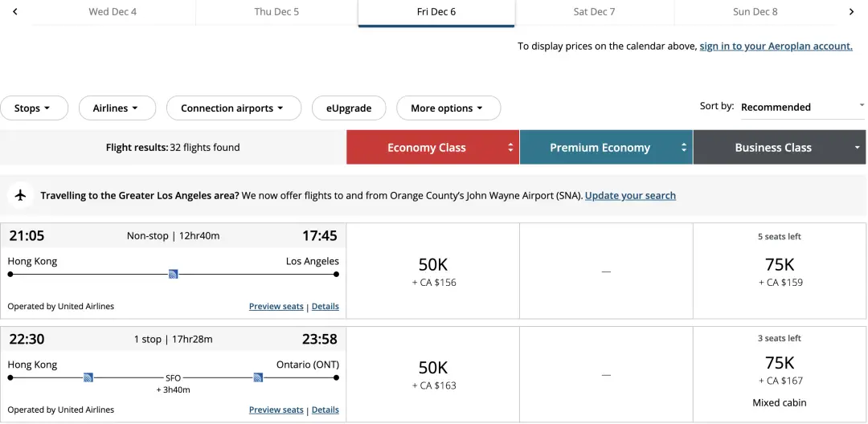Go to previous dates with left arrow

click(15, 12)
